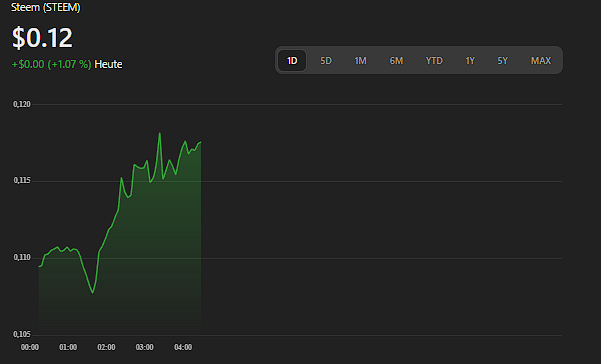This screenshot has height=364, width=601.
Task: Select the YTD range tab
Action: point(434,61)
